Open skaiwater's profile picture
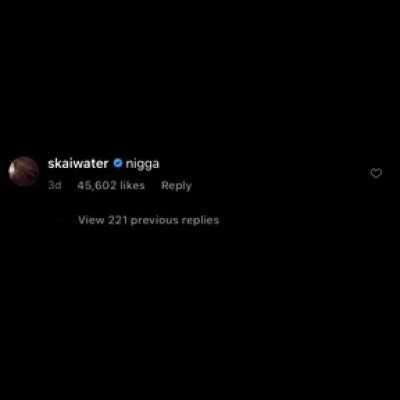Screen dimensions: 400x400 (23, 171)
